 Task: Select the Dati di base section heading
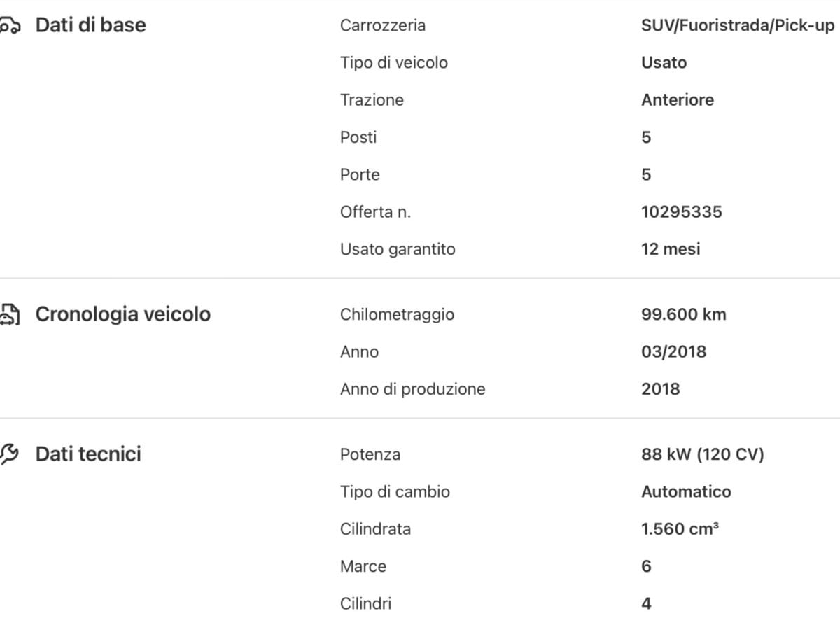pyautogui.click(x=90, y=25)
